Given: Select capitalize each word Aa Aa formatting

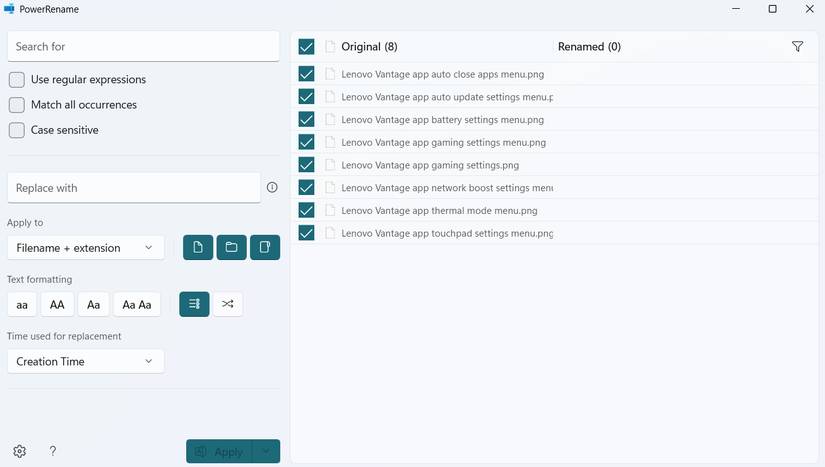Looking at the screenshot, I should (137, 304).
